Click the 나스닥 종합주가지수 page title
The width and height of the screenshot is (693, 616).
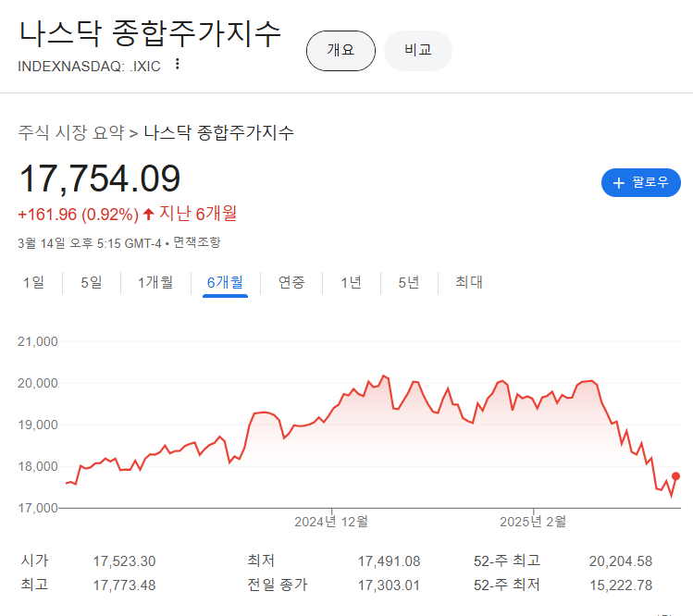click(x=150, y=33)
